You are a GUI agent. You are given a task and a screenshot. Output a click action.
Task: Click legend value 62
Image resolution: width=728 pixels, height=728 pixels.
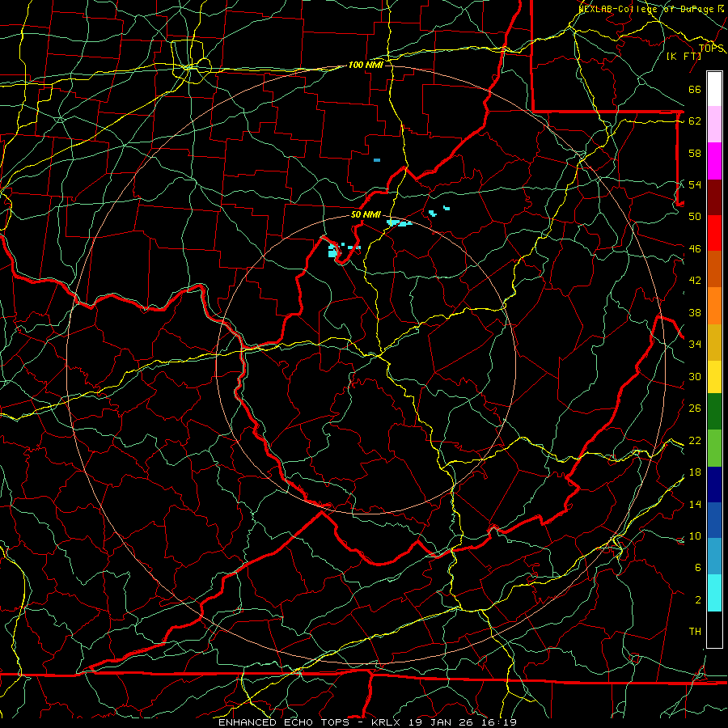tap(695, 121)
